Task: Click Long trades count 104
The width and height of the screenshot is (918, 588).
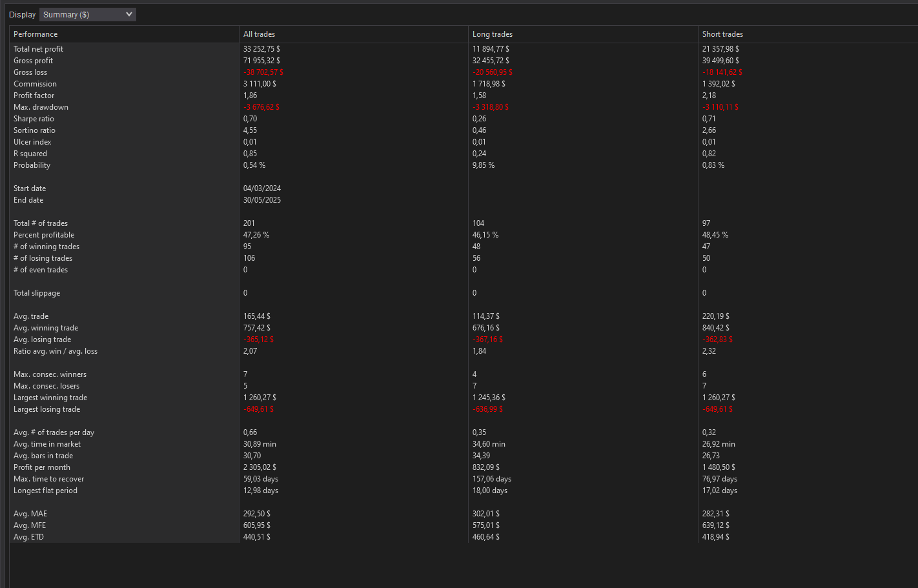Action: [x=478, y=223]
